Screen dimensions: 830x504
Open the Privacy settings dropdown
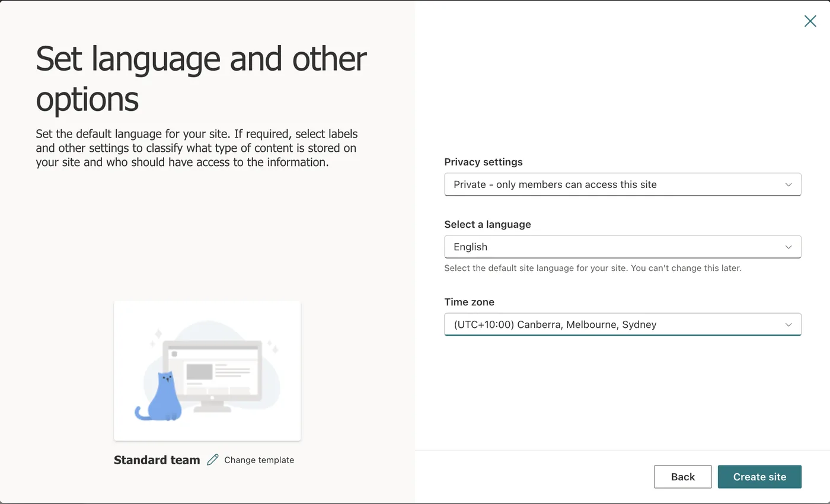pos(622,184)
